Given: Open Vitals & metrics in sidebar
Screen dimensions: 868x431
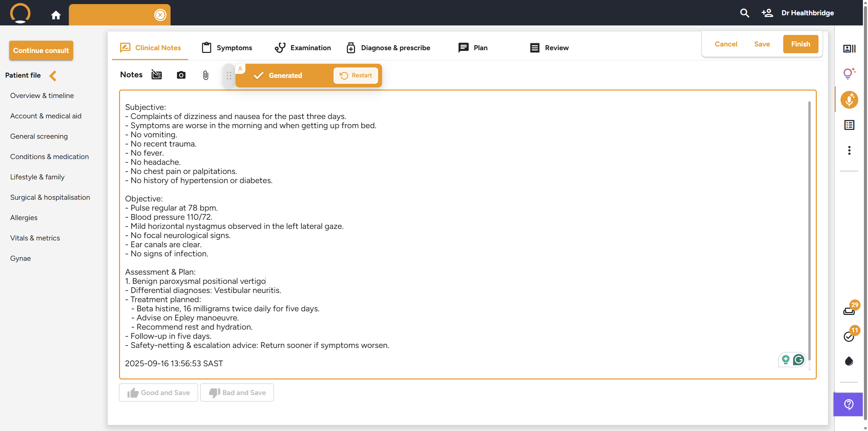Looking at the screenshot, I should pos(35,238).
